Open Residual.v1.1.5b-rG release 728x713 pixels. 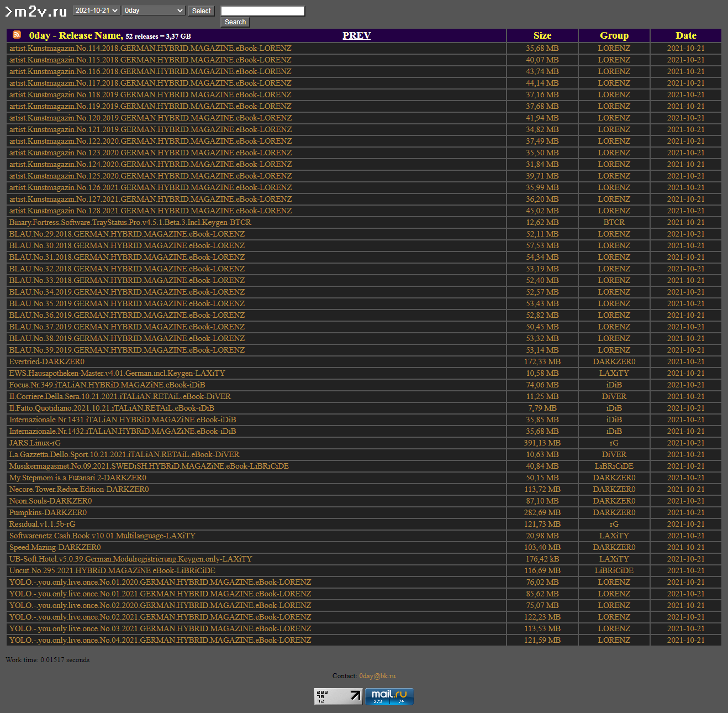pos(42,524)
